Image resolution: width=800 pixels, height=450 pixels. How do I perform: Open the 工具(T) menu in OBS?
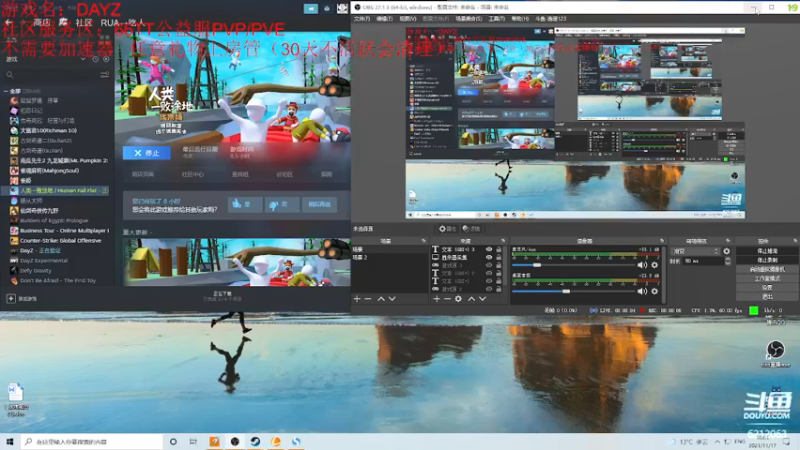(x=496, y=19)
